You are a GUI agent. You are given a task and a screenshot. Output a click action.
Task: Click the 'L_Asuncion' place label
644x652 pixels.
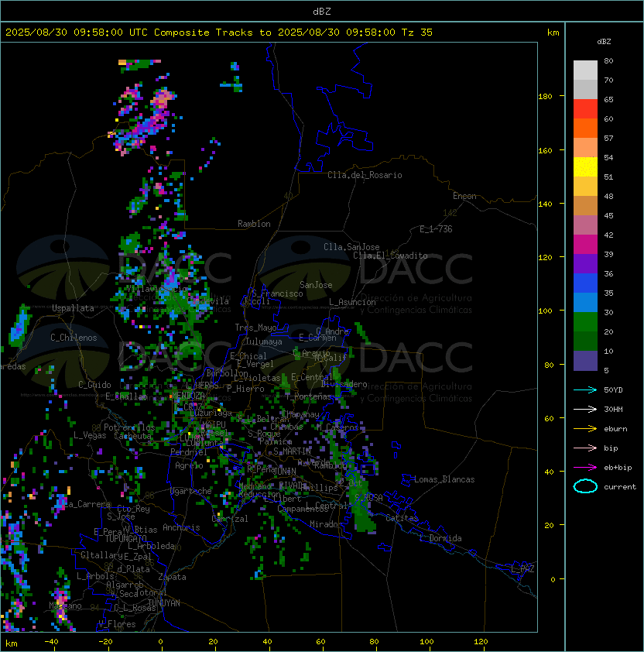coord(352,302)
